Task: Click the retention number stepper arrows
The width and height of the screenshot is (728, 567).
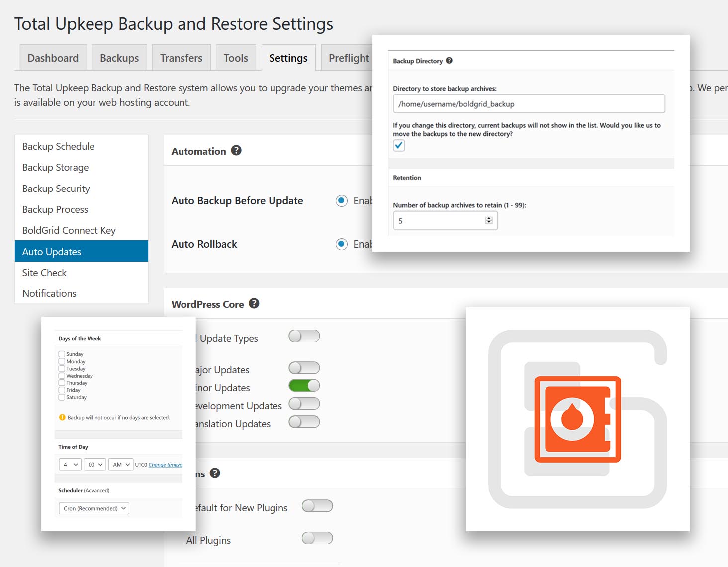Action: (489, 220)
